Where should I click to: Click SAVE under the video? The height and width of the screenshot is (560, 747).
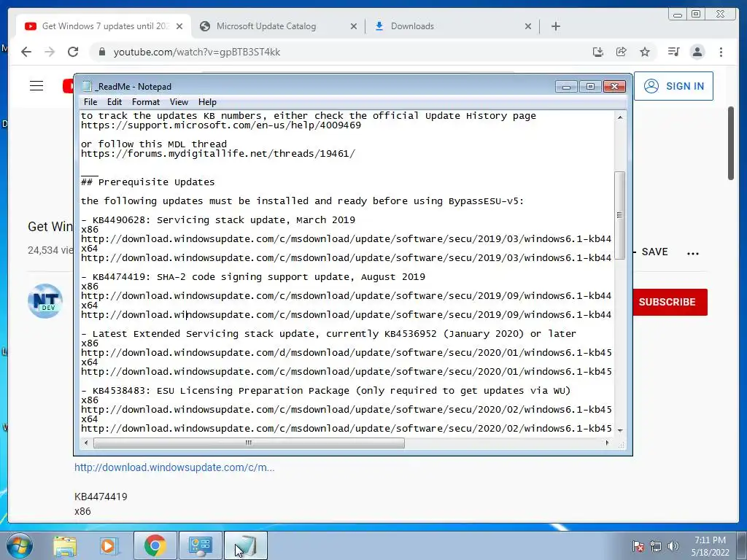(654, 252)
